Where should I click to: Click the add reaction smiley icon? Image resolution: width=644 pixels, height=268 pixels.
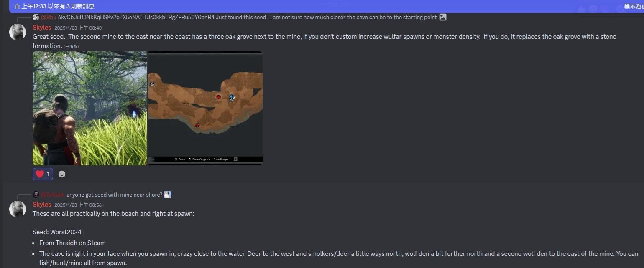[62, 174]
